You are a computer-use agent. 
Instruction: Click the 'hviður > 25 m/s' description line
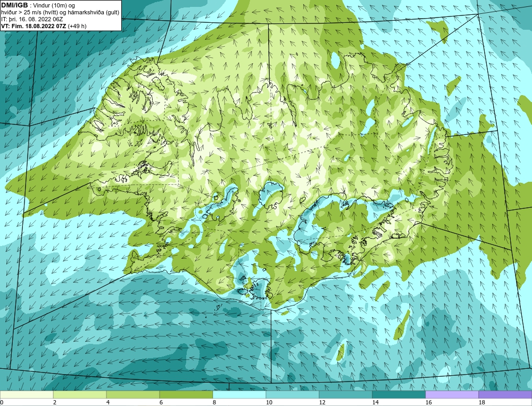60,12
